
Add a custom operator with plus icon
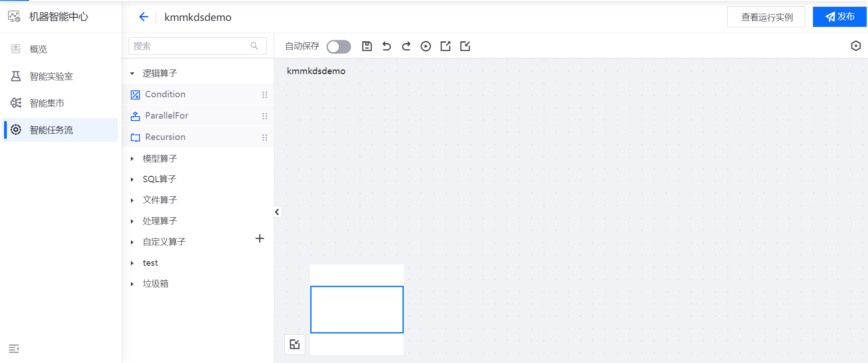coord(260,239)
